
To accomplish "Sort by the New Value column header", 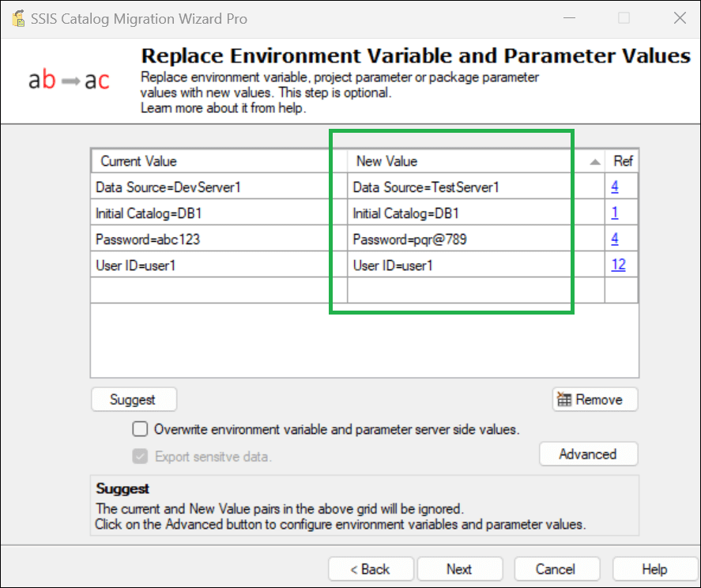I will (476, 161).
